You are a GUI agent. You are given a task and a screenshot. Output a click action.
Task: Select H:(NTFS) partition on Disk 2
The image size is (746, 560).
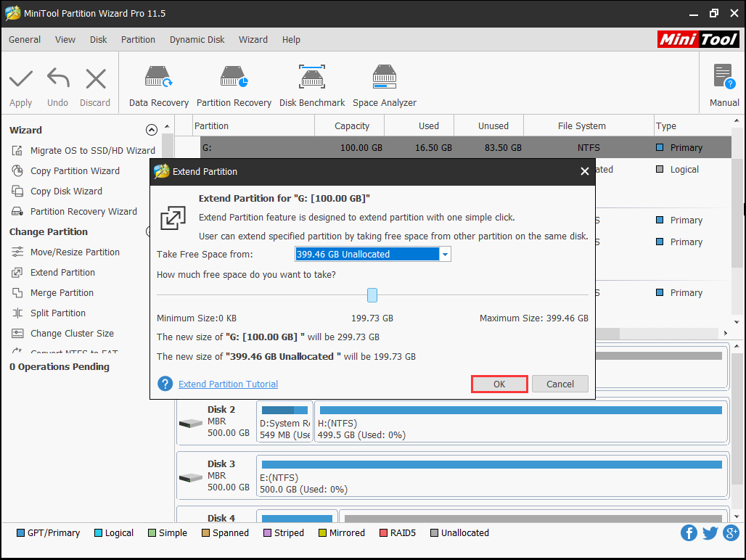point(521,421)
